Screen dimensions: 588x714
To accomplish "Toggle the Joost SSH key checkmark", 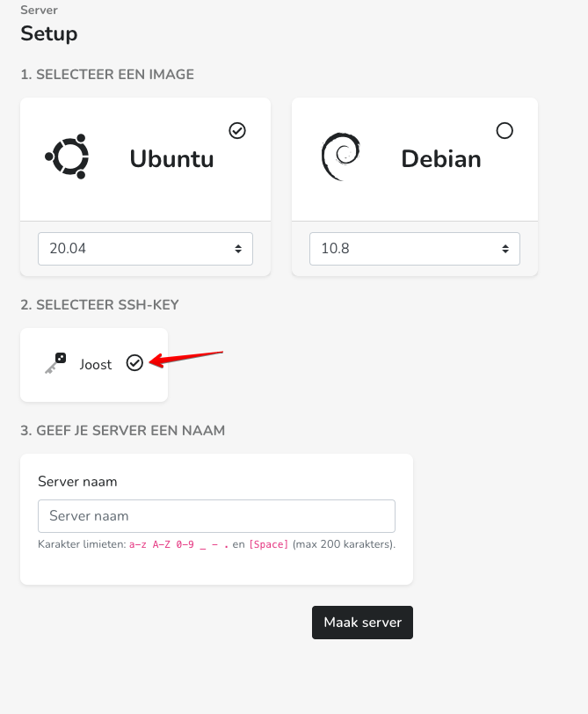I will (134, 363).
